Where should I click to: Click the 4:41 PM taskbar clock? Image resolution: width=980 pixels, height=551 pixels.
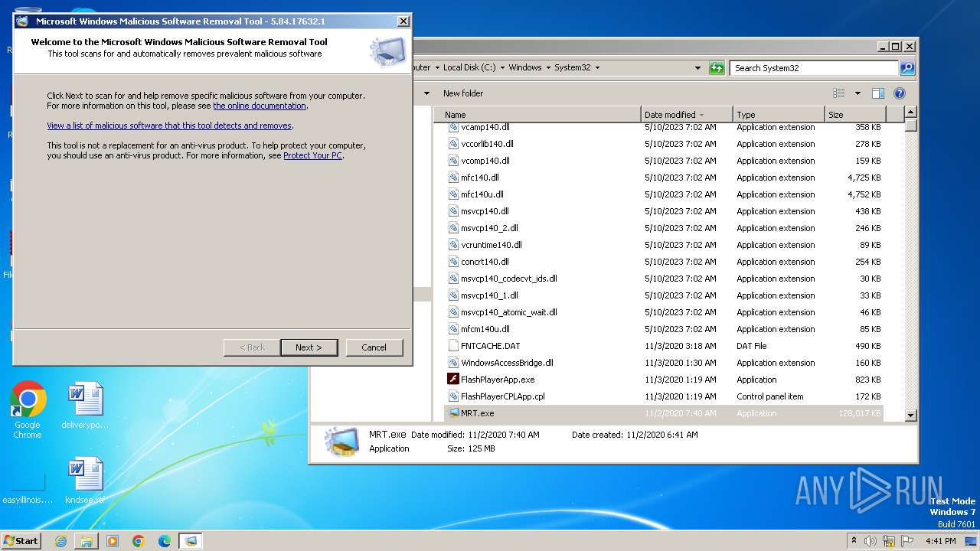coord(940,541)
